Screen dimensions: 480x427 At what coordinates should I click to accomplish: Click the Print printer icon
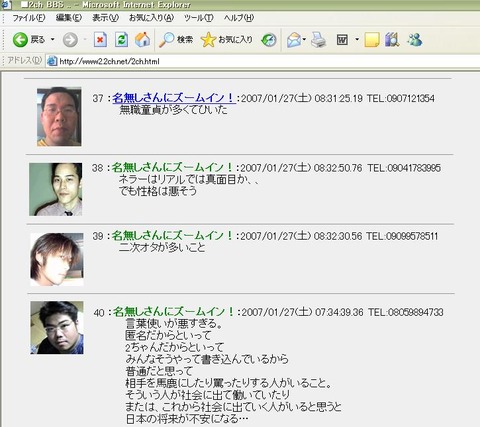click(x=319, y=40)
